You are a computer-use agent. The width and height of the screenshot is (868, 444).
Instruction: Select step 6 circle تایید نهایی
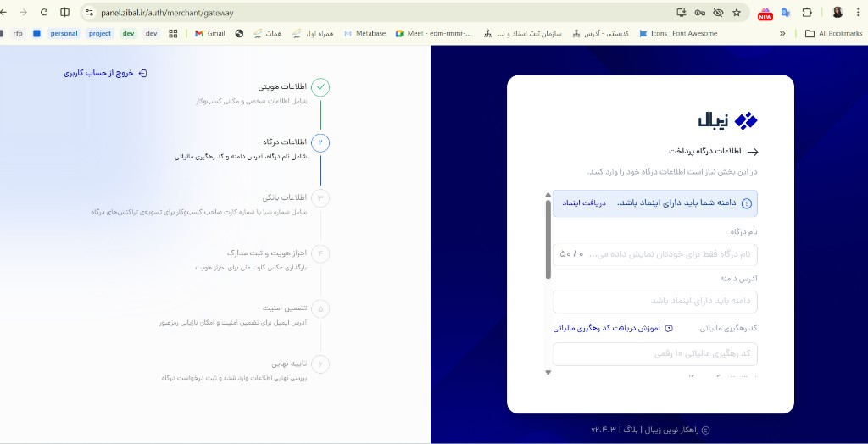point(320,364)
